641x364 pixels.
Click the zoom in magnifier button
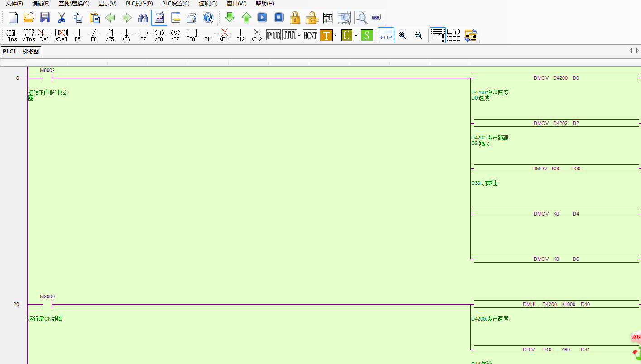point(402,35)
